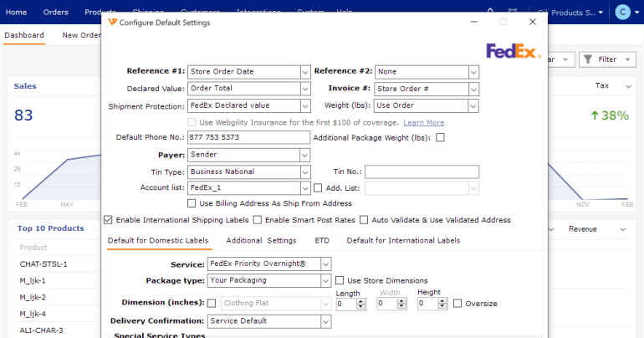Viewport: 644px width, 338px height.
Task: Open the Tin Type dropdown
Action: point(304,172)
